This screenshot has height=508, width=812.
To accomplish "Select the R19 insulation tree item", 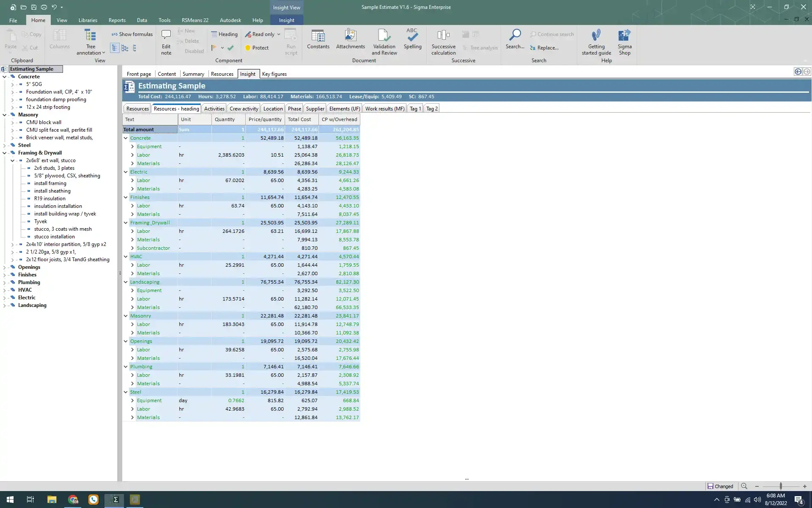I will click(49, 199).
